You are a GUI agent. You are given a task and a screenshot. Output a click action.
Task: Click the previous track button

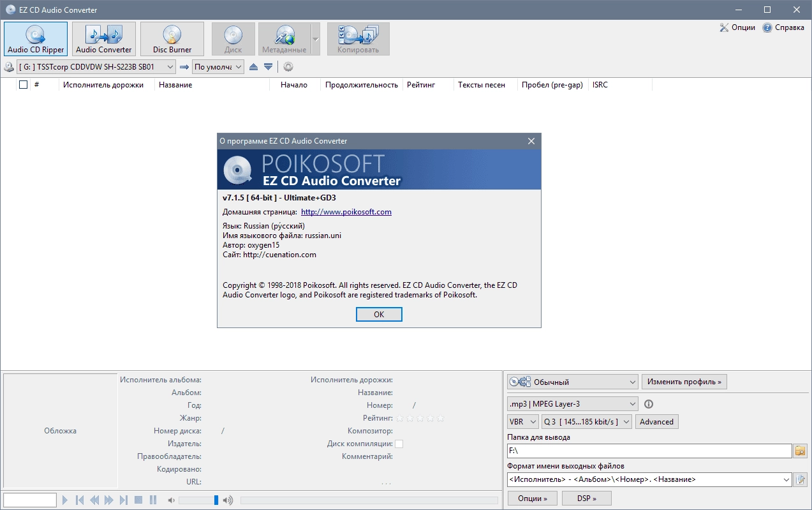[80, 500]
